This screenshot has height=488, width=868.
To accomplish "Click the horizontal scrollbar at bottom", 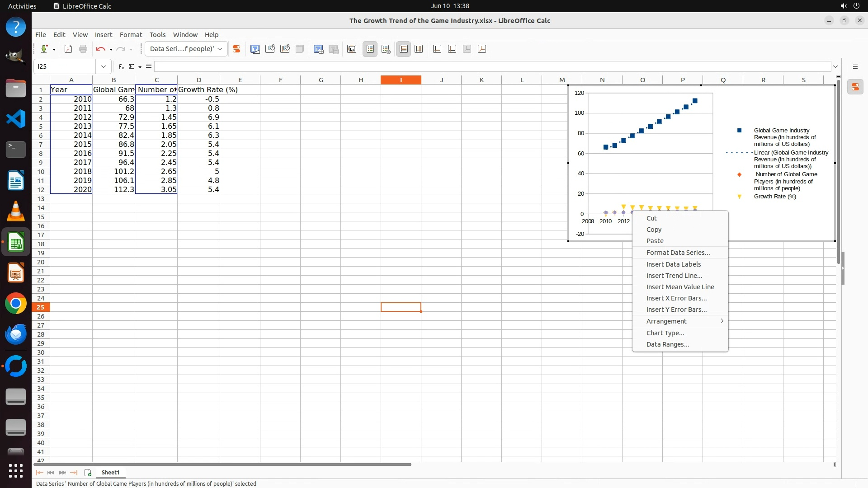I will point(222,465).
